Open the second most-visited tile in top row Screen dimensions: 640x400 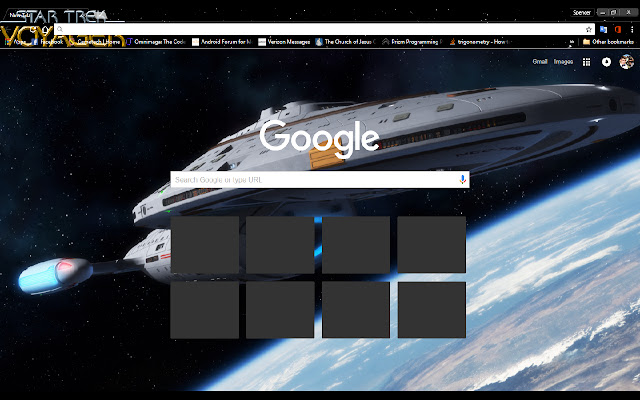(280, 244)
